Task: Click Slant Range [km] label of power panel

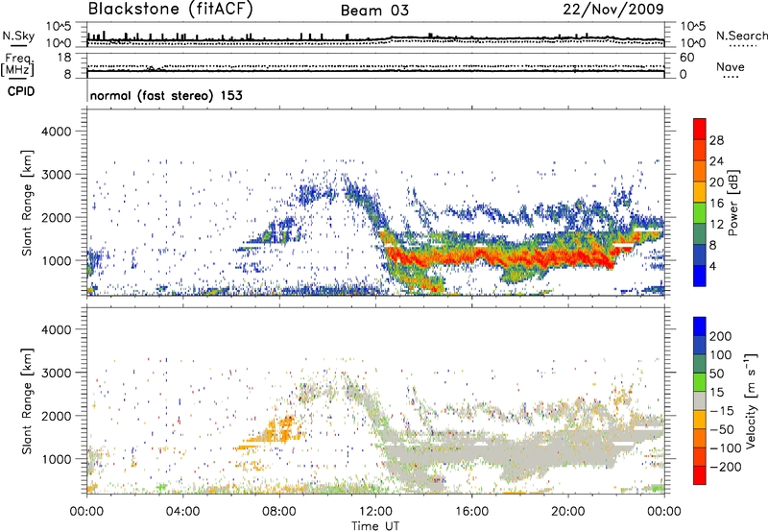Action: pos(27,203)
